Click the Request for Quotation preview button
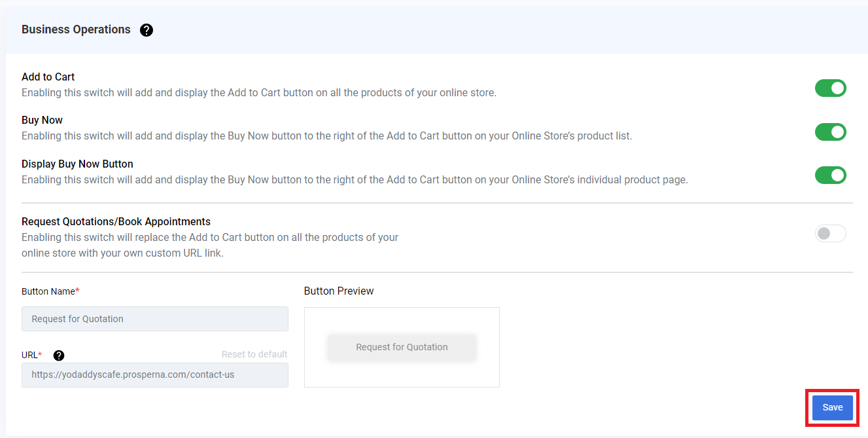 402,347
